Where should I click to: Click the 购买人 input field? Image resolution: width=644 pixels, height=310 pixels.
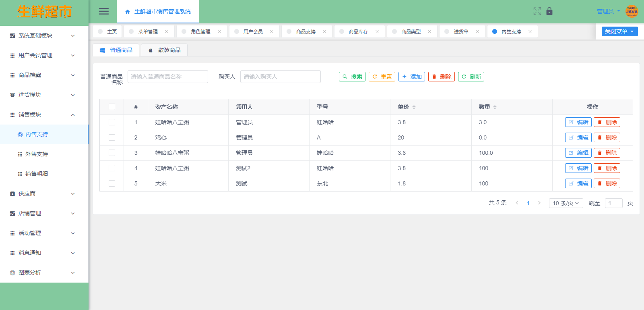pos(280,77)
